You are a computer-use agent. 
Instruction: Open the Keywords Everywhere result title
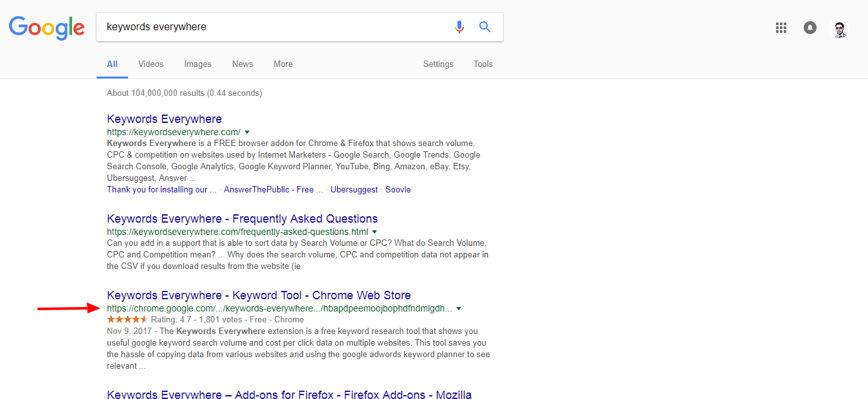(164, 119)
